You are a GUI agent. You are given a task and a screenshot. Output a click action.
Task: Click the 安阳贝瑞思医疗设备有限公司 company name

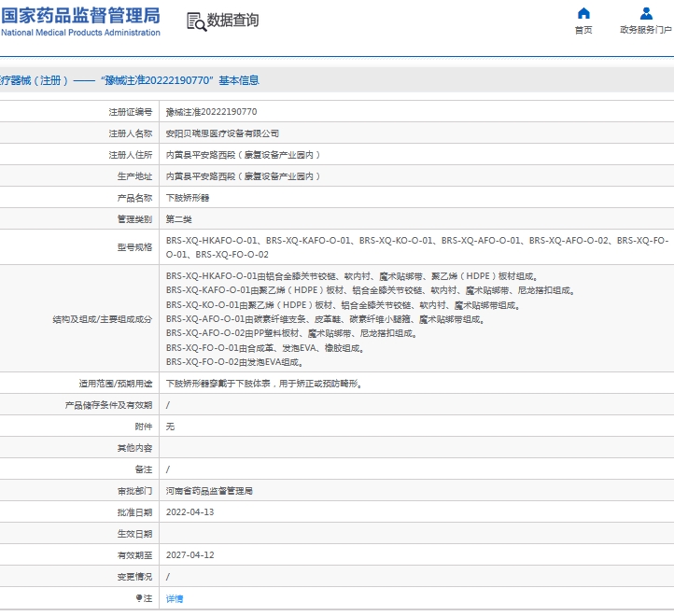(x=223, y=133)
